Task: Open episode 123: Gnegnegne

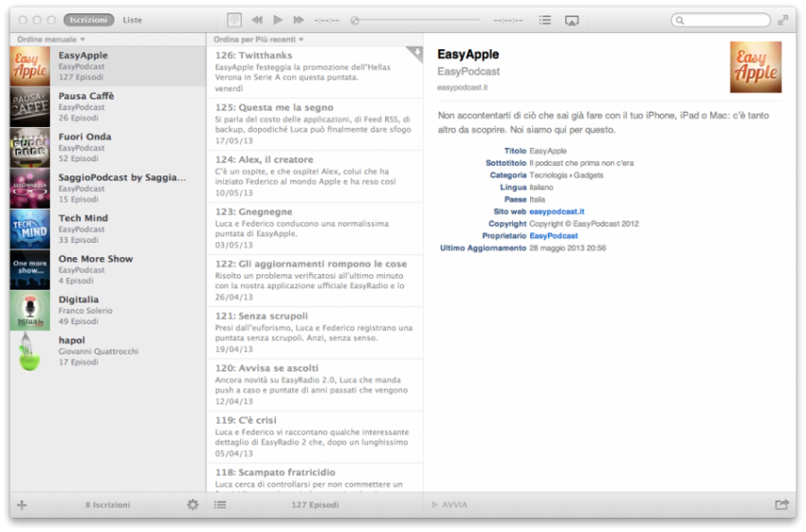Action: [315, 229]
